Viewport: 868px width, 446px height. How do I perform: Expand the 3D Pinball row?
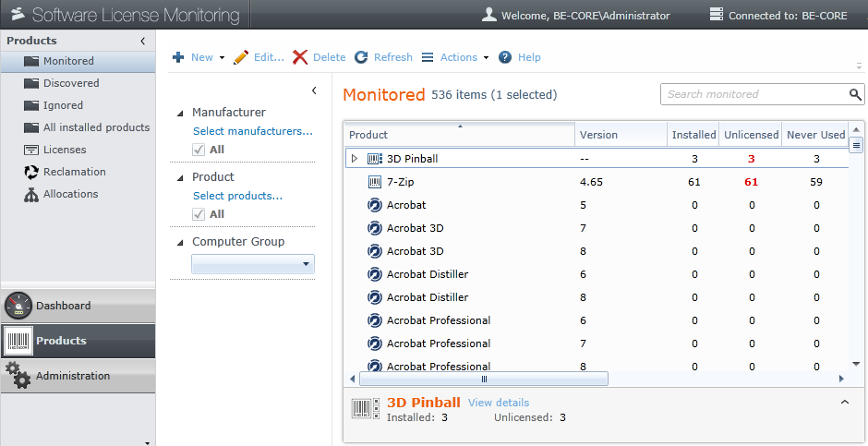[x=354, y=159]
